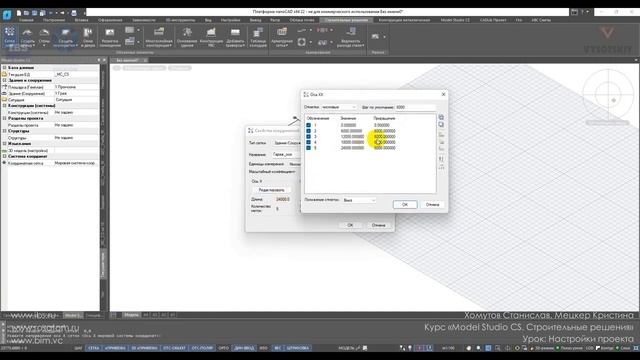This screenshot has width=640, height=360.
Task: Toggle checkbox of axis row 2
Action: click(x=309, y=131)
